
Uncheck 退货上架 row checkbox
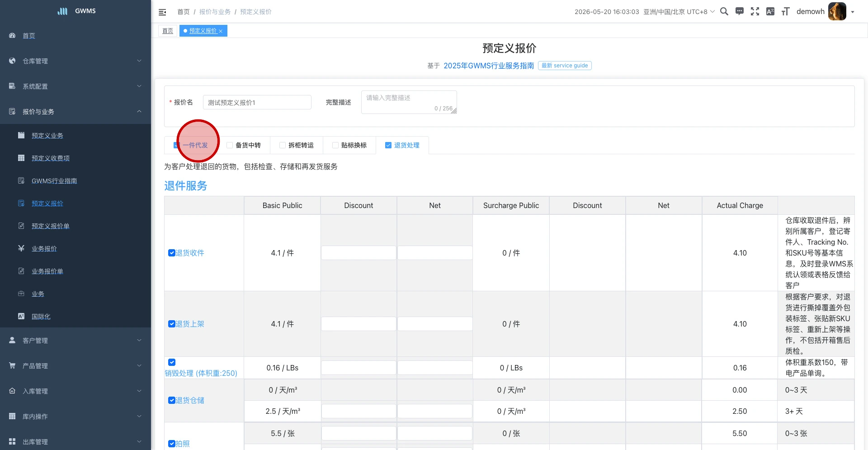point(172,324)
